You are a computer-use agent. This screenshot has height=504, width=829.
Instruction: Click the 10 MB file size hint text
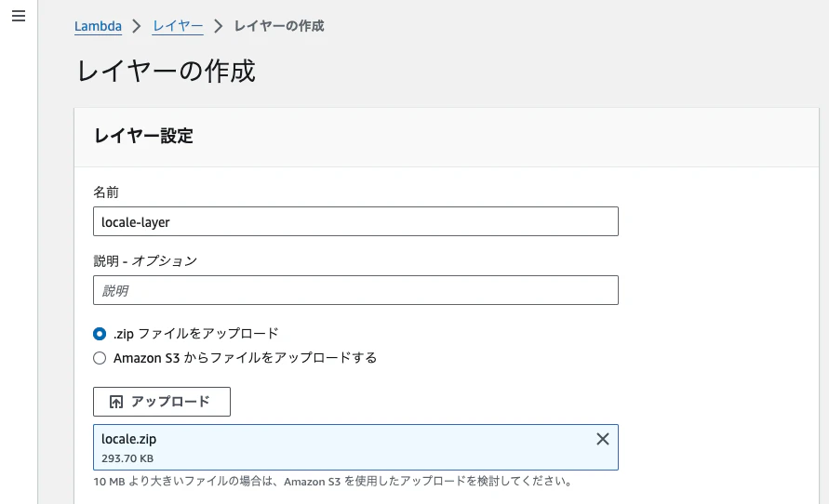click(332, 482)
